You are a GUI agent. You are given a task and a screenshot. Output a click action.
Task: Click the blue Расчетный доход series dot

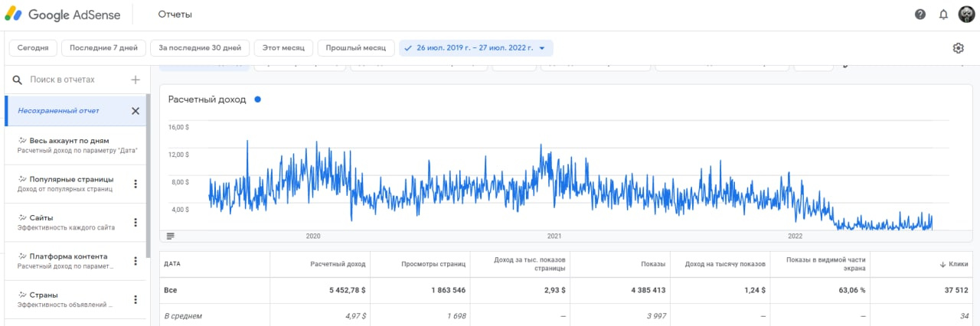[257, 99]
